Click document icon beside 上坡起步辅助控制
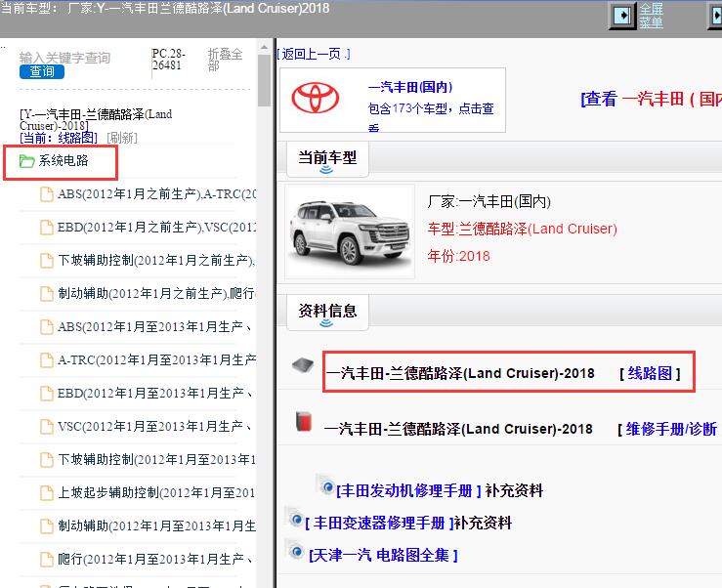 [x=47, y=492]
